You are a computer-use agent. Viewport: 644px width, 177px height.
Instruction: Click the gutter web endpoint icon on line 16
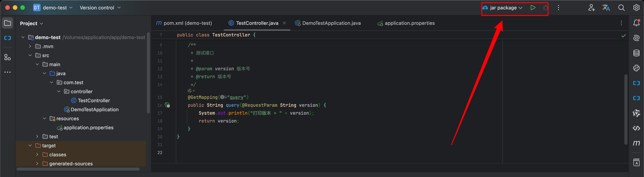pyautogui.click(x=167, y=105)
